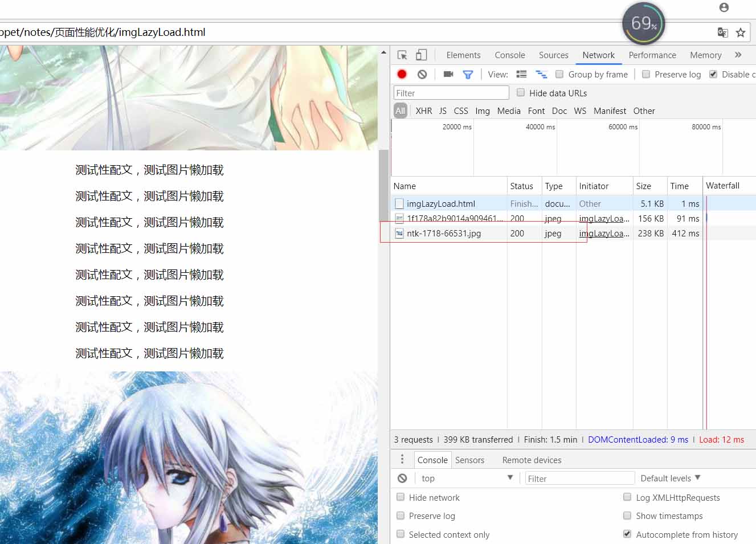Enable Hide network in console settings
756x544 pixels.
point(401,497)
